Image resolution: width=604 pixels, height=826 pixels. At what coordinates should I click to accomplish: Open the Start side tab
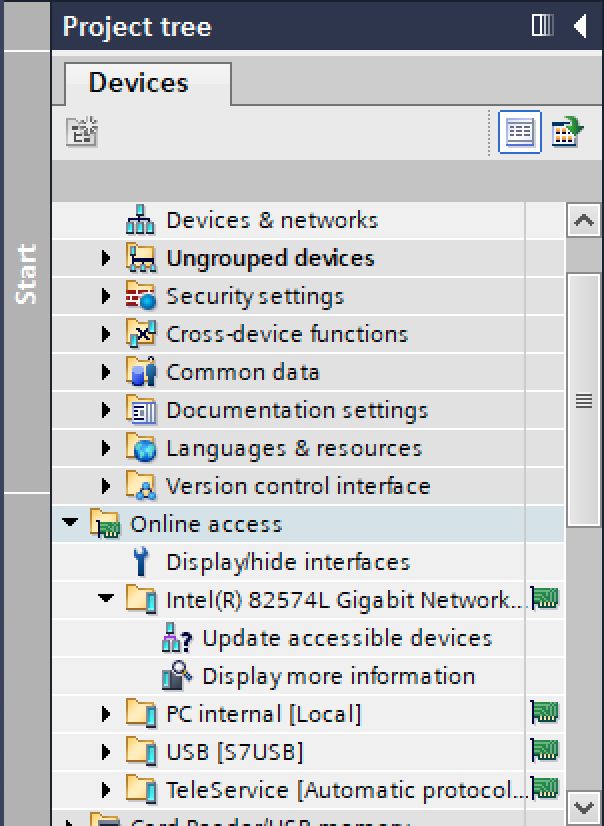26,274
